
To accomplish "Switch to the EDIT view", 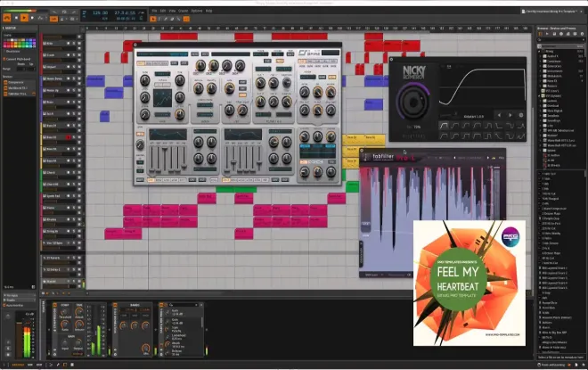I will [39, 365].
